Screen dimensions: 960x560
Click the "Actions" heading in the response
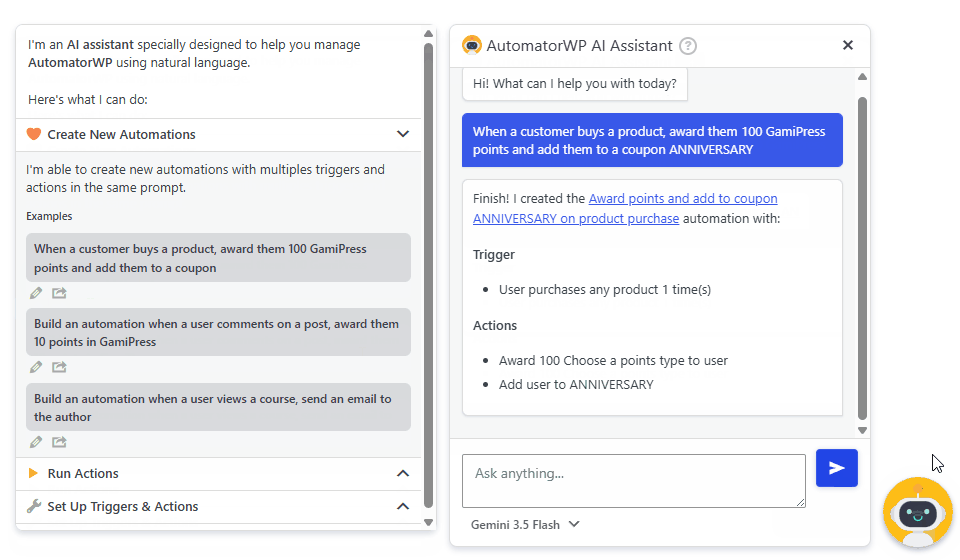coord(495,326)
